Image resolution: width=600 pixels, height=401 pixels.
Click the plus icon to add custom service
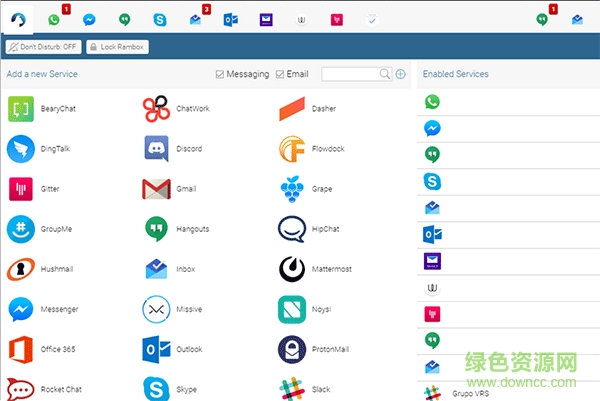[x=401, y=74]
